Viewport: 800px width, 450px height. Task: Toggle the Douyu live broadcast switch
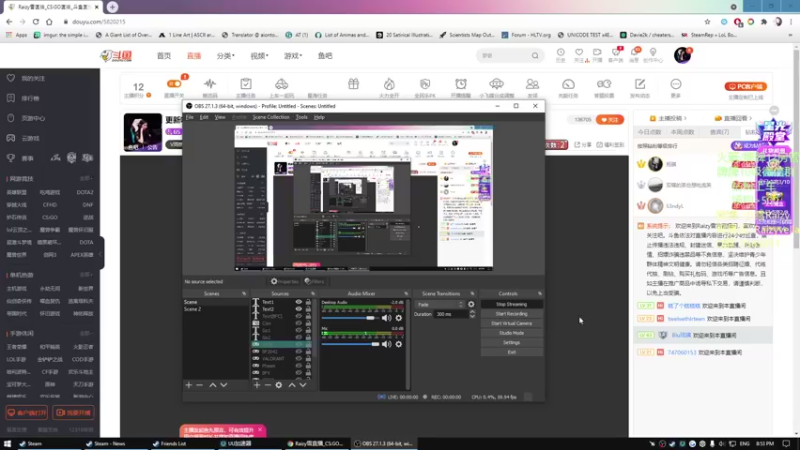tap(174, 84)
